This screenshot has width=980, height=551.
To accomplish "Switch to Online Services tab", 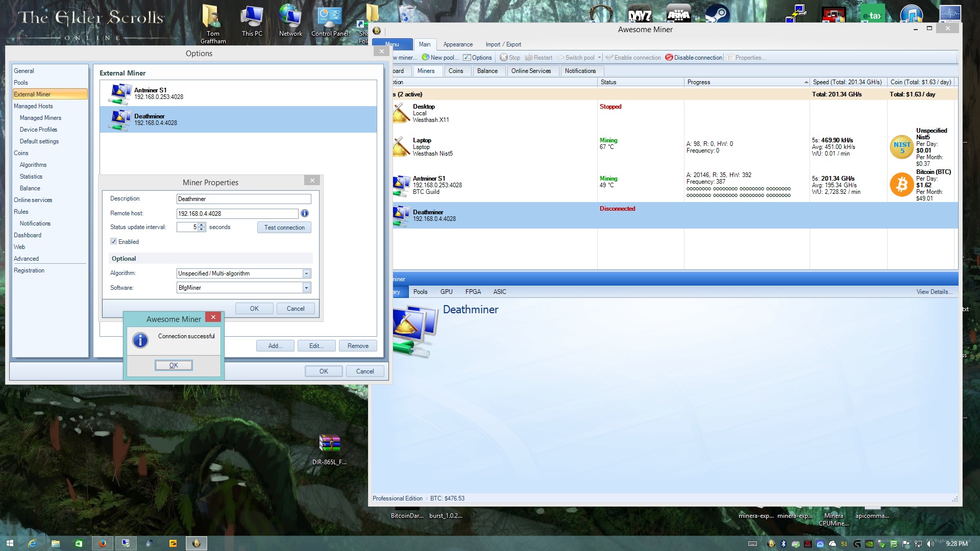I will [531, 71].
